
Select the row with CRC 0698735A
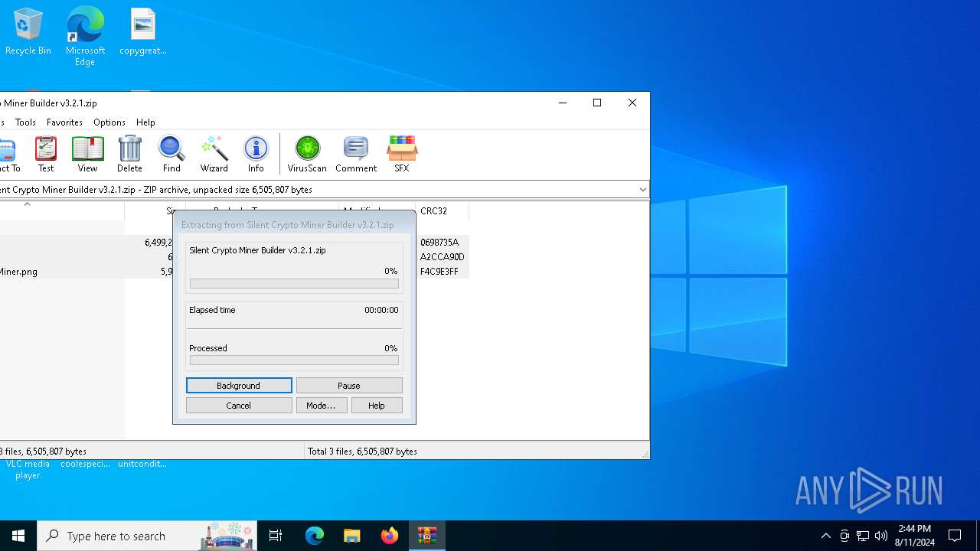(x=234, y=243)
